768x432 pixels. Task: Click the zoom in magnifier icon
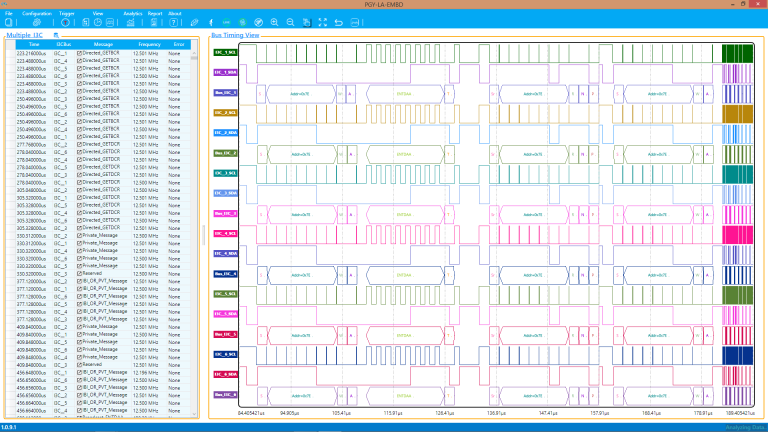click(274, 23)
